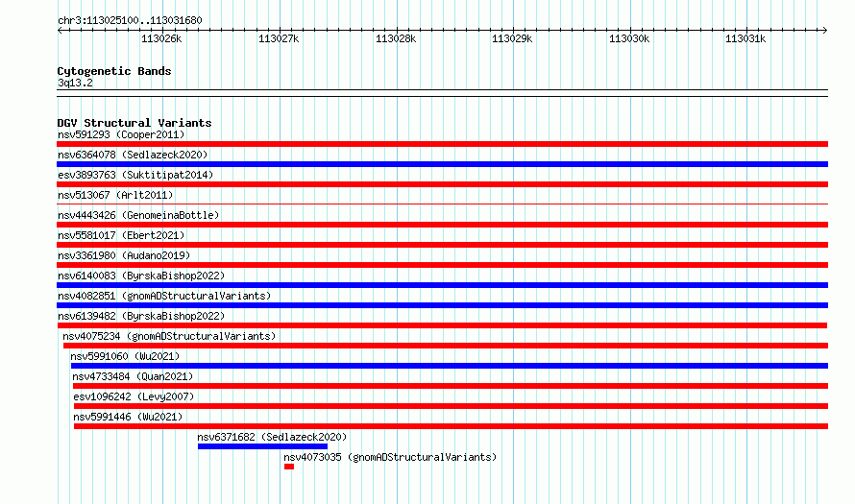Screen dimensions: 855x504
Task: Click the nsv5991060 (Wu2021) label
Action: [x=125, y=356]
